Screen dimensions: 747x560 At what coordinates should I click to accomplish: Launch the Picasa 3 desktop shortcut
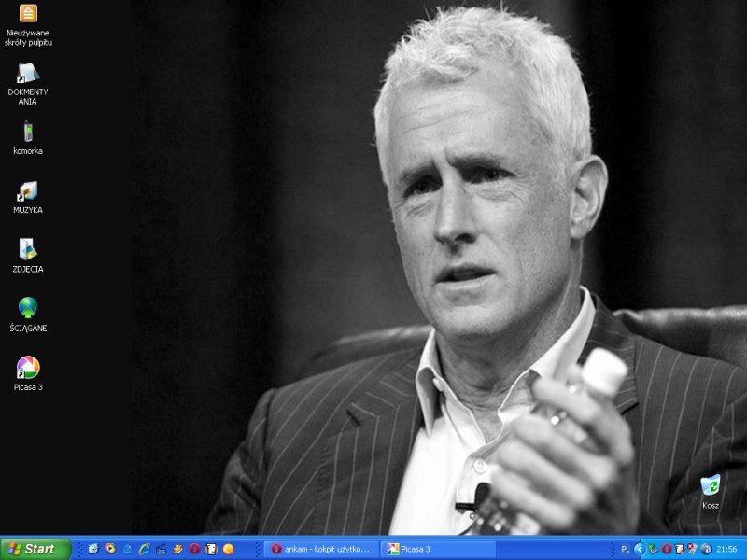coord(28,368)
